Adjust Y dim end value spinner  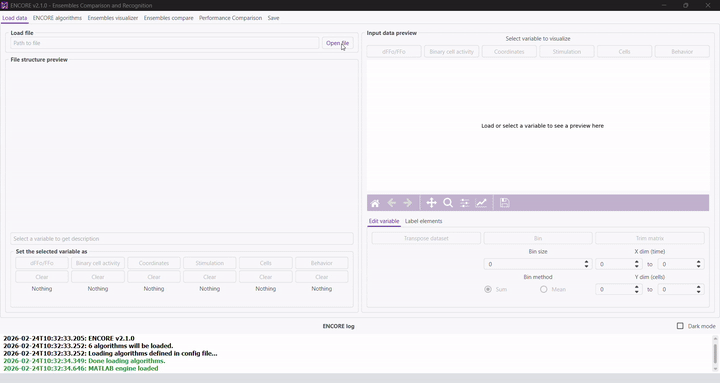[698, 289]
